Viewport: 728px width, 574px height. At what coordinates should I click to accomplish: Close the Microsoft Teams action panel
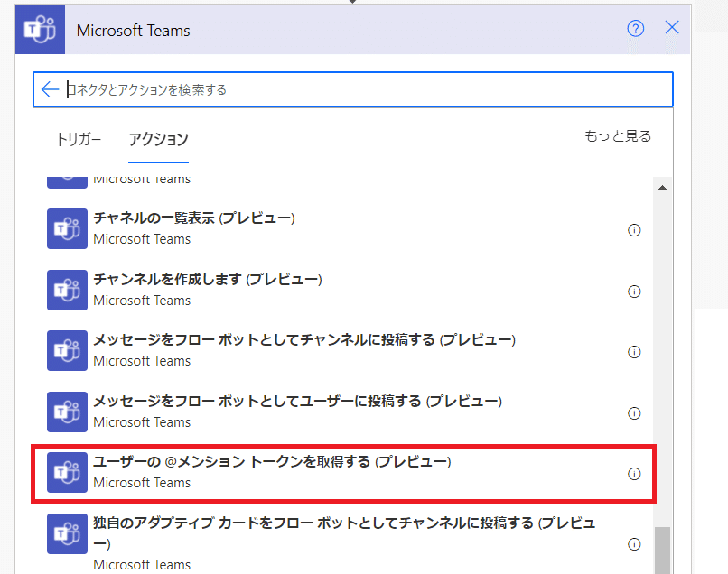click(x=672, y=28)
